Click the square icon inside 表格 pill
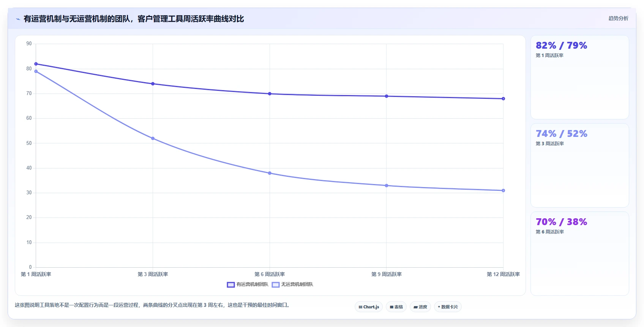 tap(391, 307)
